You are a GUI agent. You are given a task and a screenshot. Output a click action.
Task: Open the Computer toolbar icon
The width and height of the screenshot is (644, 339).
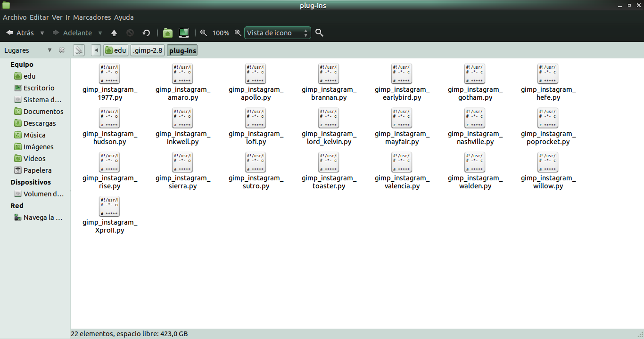point(184,33)
